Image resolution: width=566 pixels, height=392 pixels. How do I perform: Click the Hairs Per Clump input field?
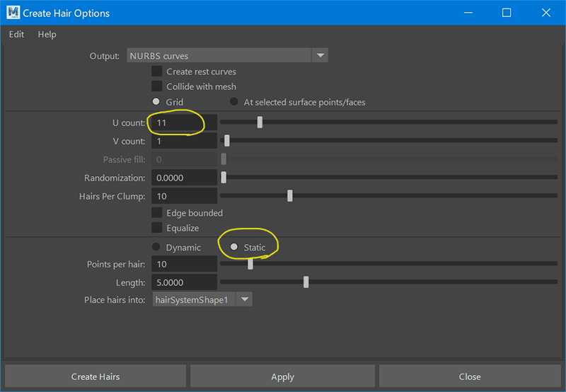(184, 197)
